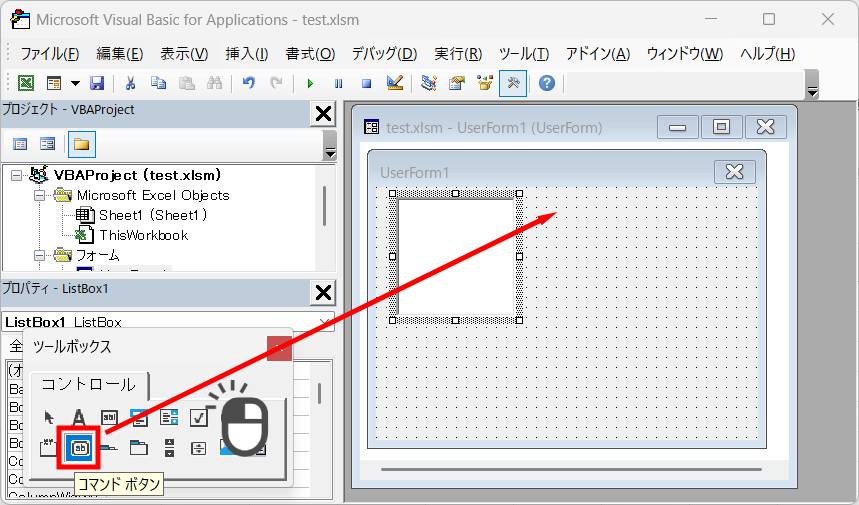Select Sheet1 (Sheet1) in the project tree
Screen dimensions: 859x505
point(153,215)
